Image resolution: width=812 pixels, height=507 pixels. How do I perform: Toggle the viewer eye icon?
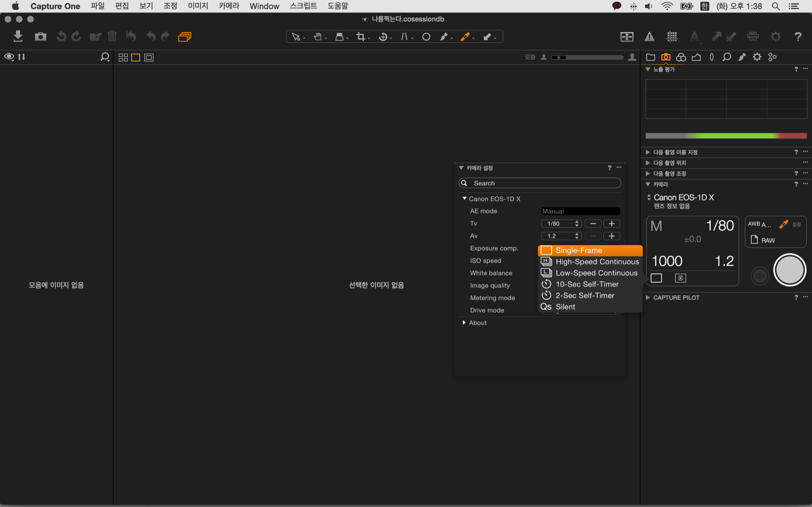coord(9,57)
